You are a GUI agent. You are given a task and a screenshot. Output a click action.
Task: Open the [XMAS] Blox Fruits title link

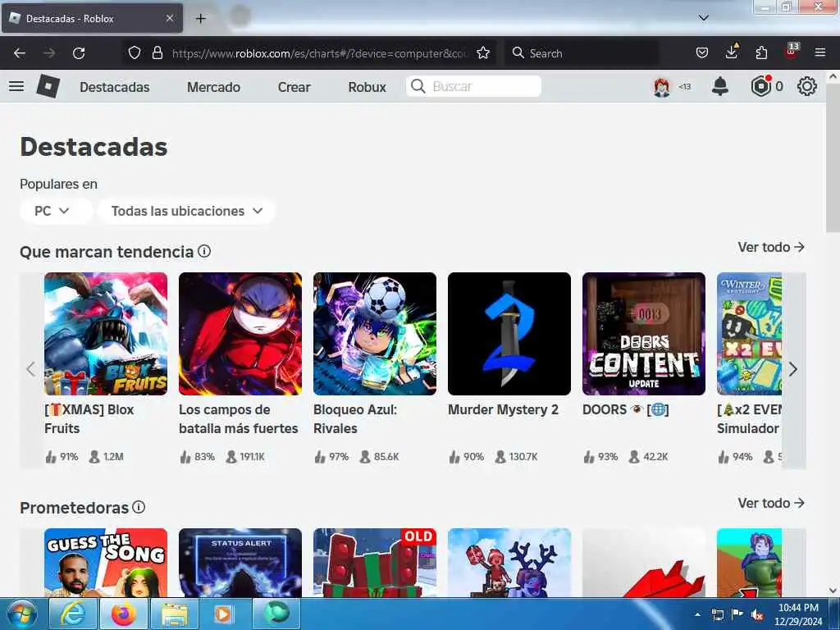(89, 419)
